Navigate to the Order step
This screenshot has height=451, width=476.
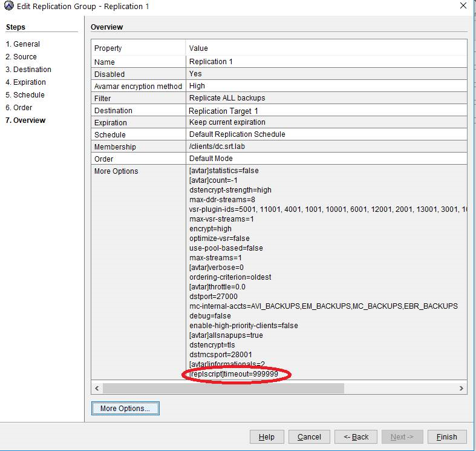[19, 108]
